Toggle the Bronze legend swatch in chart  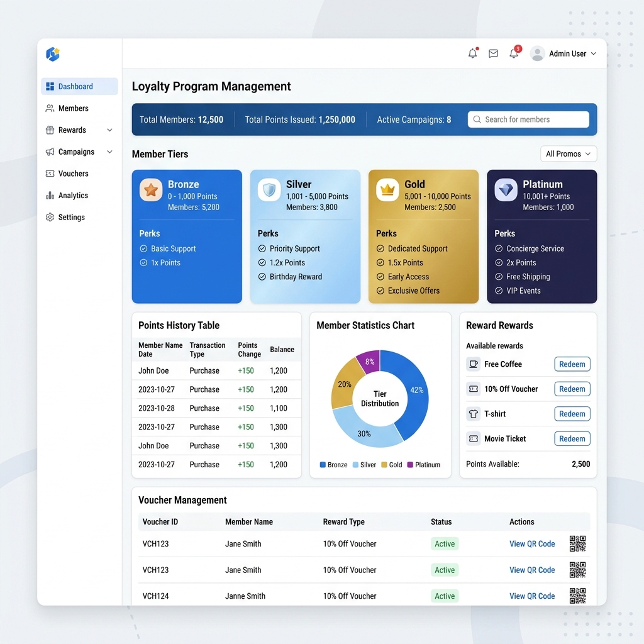323,465
